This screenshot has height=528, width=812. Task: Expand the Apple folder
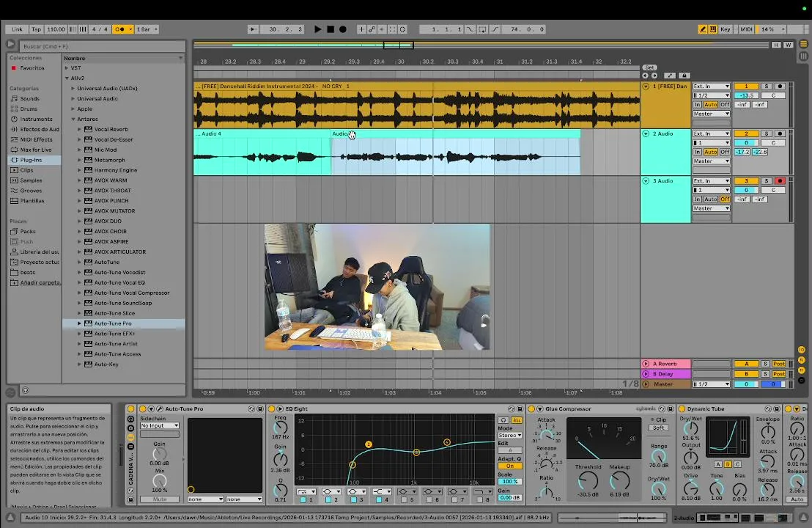73,109
